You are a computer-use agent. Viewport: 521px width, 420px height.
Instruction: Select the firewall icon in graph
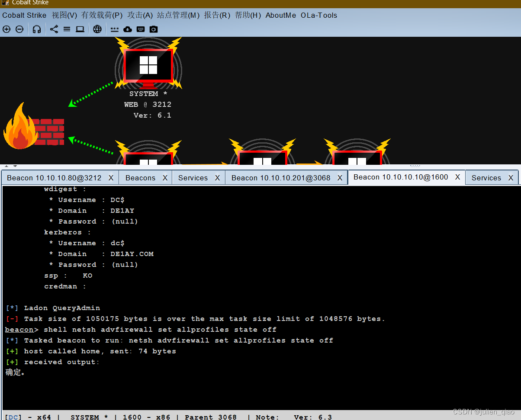[x=34, y=127]
